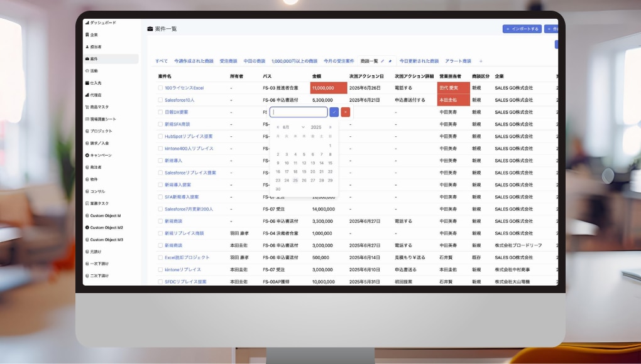This screenshot has height=364, width=641.
Task: Open the Excel脱却プロジェクト deal link
Action: coord(187,257)
